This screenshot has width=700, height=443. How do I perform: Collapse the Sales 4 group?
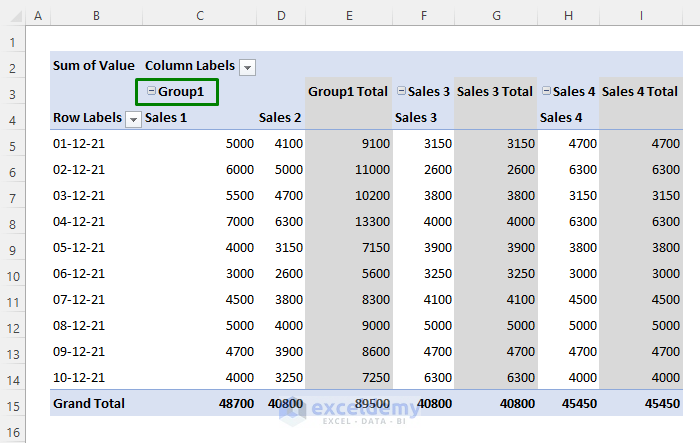pyautogui.click(x=546, y=92)
